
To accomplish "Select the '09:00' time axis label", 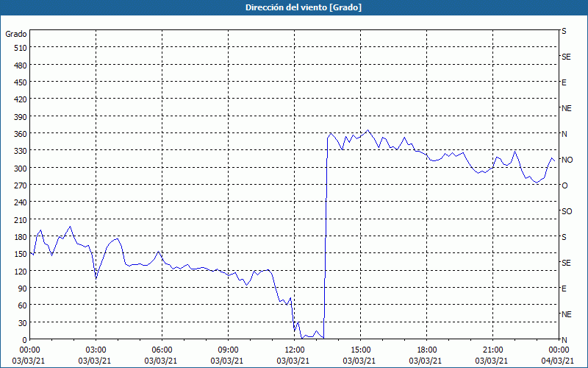I will click(228, 350).
